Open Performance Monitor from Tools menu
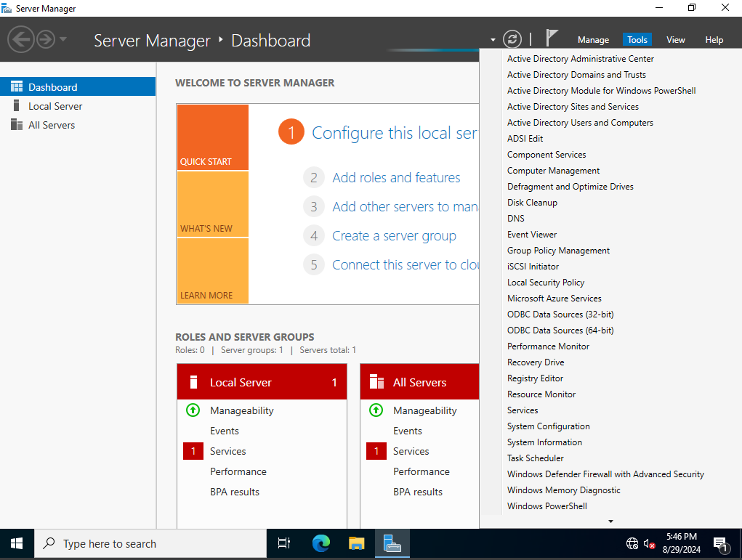742x560 pixels. pyautogui.click(x=548, y=346)
